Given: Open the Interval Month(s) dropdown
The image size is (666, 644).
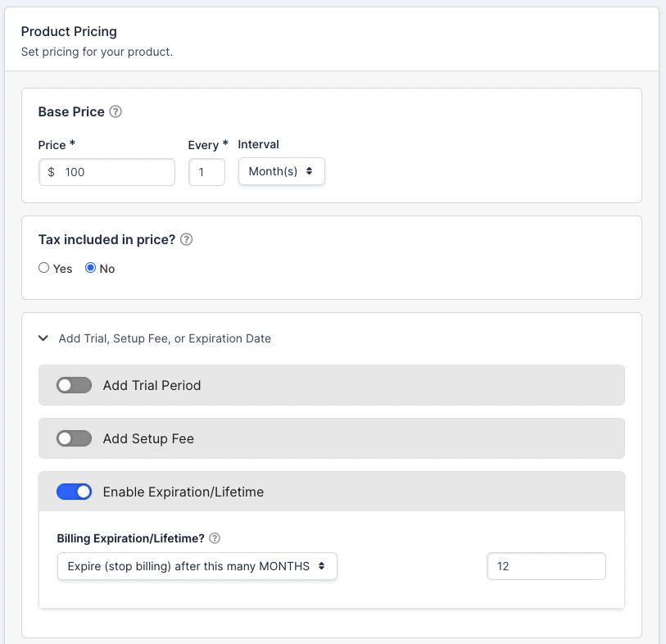Looking at the screenshot, I should 281,172.
